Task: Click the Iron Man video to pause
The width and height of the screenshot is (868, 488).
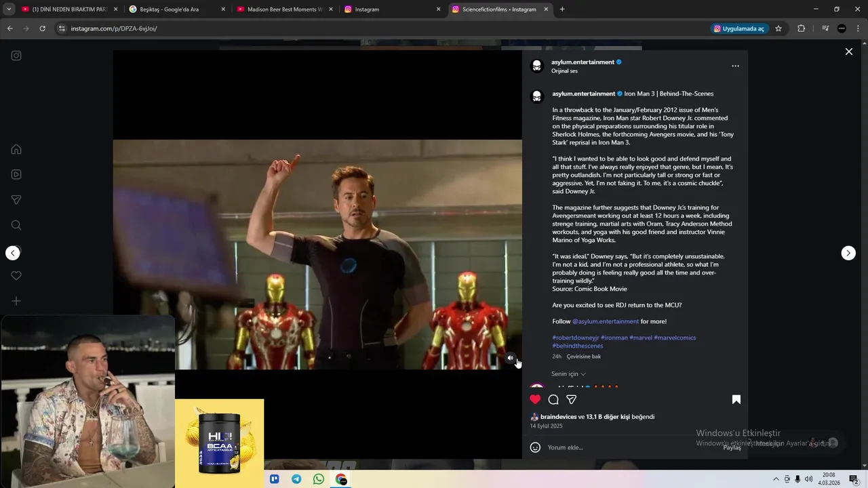Action: coord(317,254)
